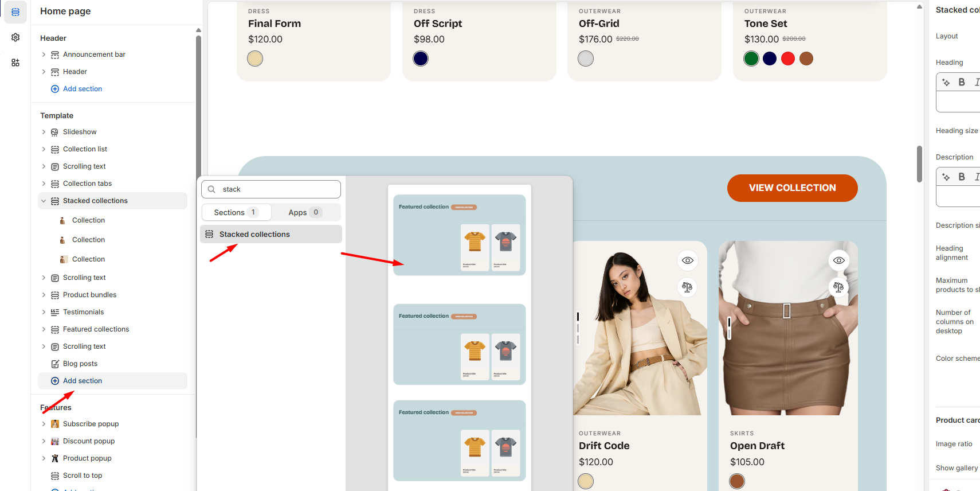Click the first Featured collection preview thumbnail

[x=460, y=235]
